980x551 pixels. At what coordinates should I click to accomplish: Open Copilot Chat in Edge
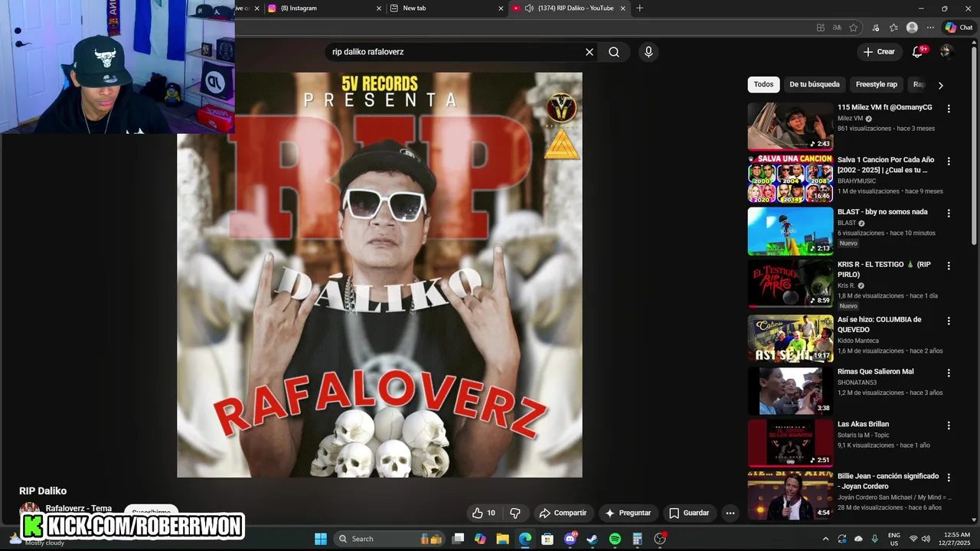959,28
